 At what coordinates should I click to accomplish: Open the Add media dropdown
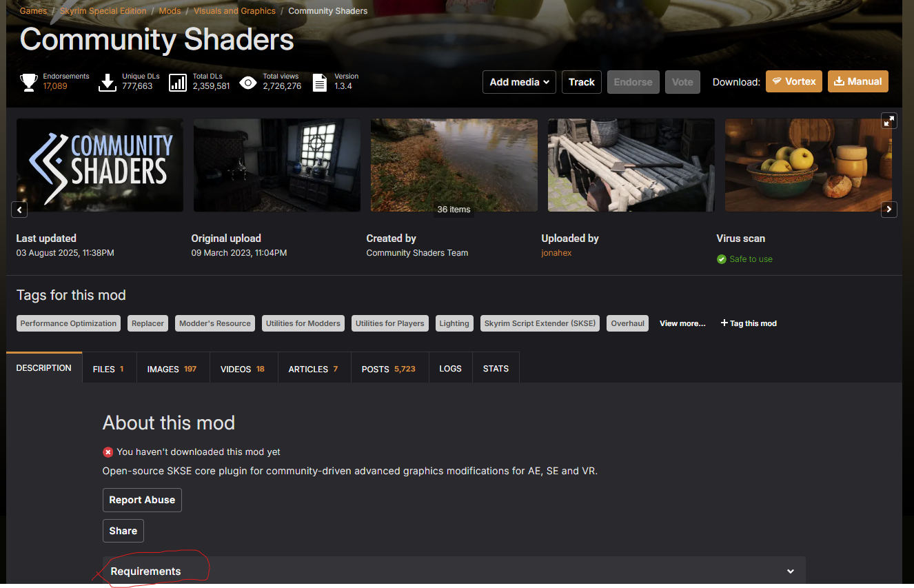click(x=519, y=82)
